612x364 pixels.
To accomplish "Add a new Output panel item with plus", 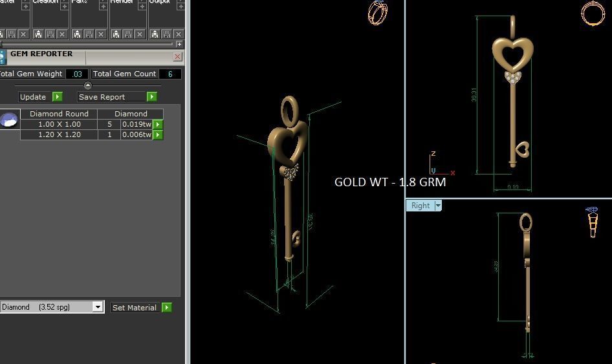I will 180,6.
